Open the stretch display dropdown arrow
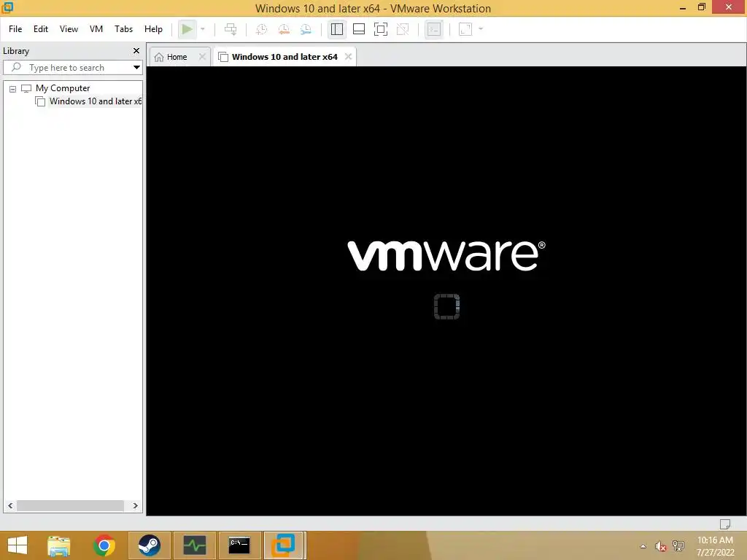Viewport: 747px width, 560px height. [481, 29]
